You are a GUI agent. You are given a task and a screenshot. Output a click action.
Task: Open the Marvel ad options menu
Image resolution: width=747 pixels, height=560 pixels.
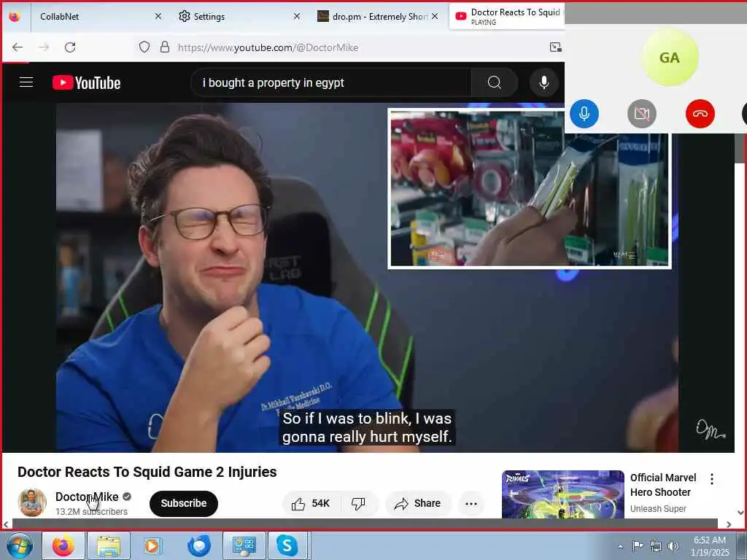pyautogui.click(x=712, y=479)
